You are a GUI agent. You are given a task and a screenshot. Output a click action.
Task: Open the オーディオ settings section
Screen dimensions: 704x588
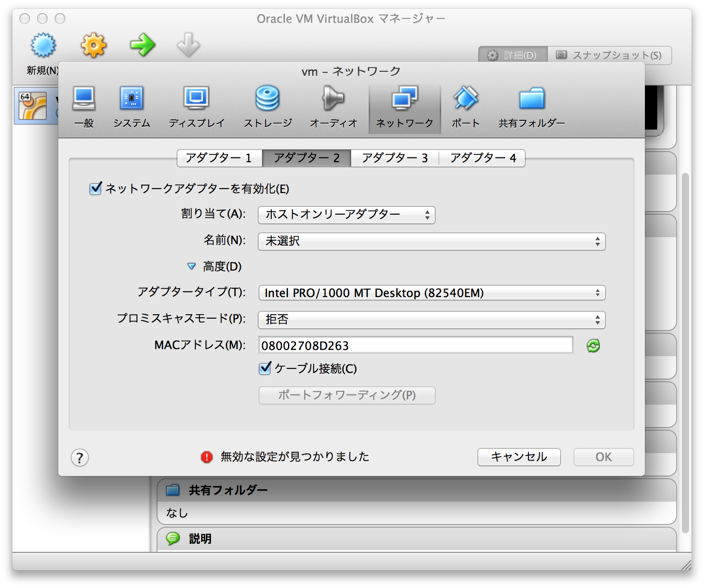click(333, 108)
